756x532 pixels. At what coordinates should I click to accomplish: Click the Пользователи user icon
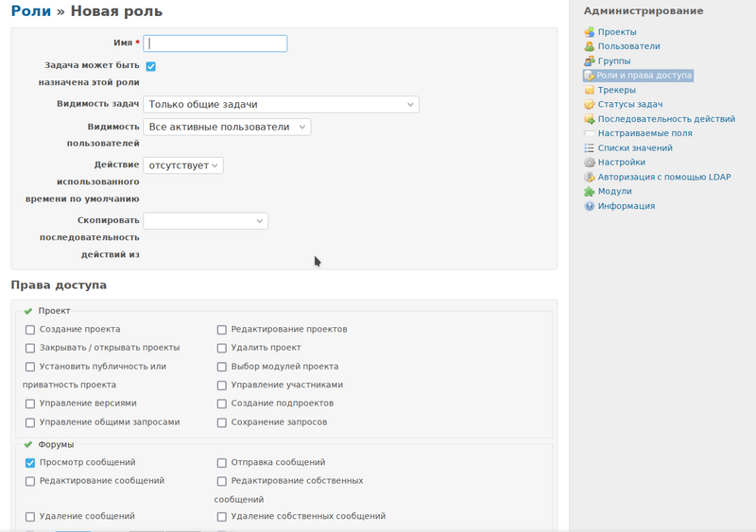(589, 46)
